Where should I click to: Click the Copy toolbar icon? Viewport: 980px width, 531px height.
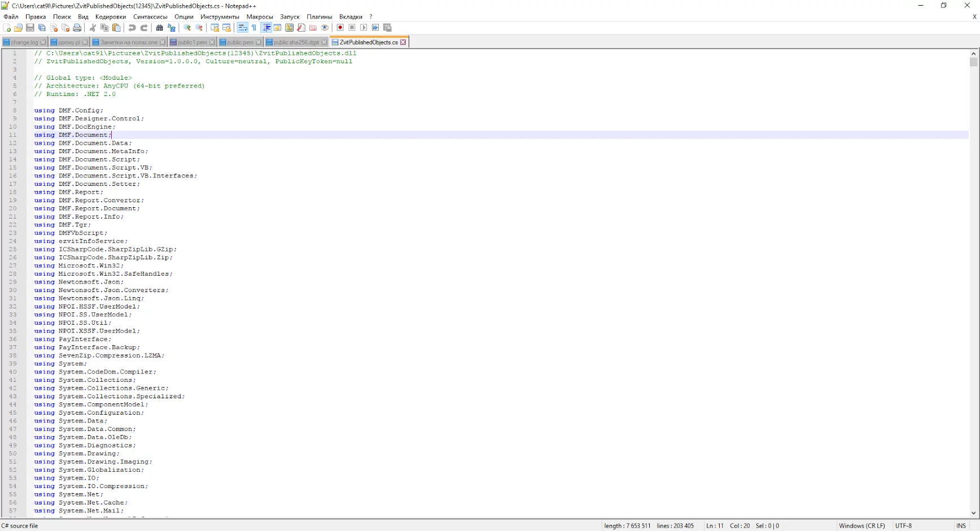coord(104,28)
